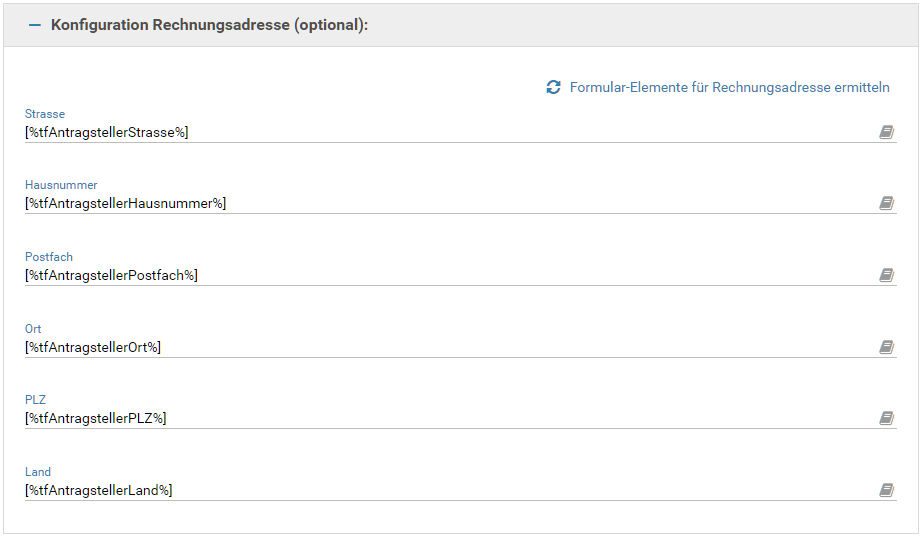The height and width of the screenshot is (537, 922).
Task: Click the 'Hausnummer' field label
Action: 61,185
